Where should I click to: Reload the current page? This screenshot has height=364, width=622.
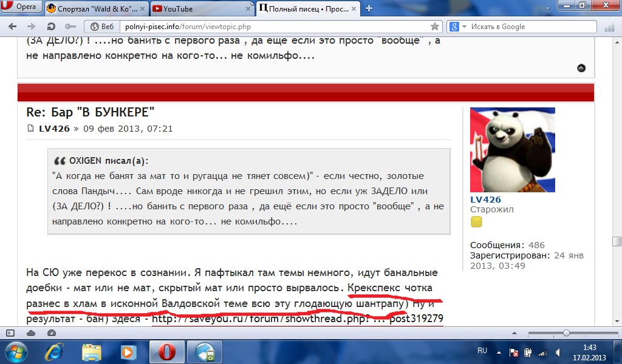51,27
